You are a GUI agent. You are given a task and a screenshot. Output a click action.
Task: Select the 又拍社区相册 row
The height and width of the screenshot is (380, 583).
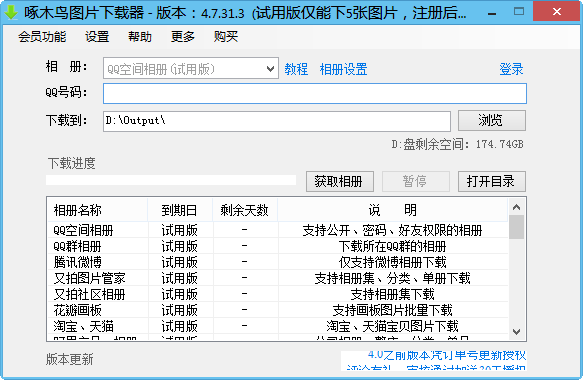tap(277, 294)
